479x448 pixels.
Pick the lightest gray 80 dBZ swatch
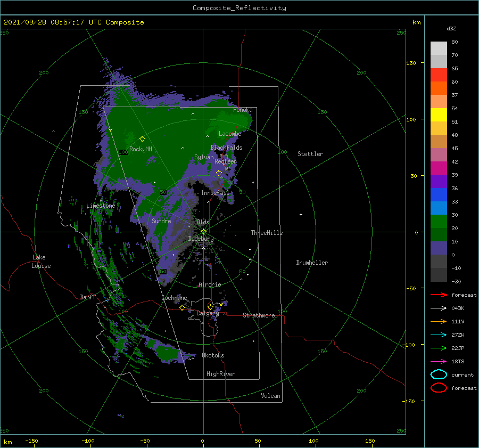click(439, 48)
